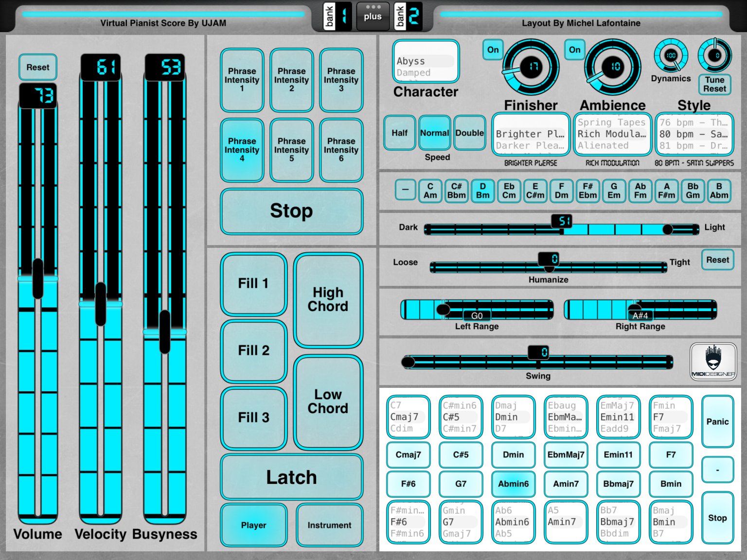Open the Bbmaj7 chord picker wheel
Viewport: 747px width, 560px height.
(619, 522)
